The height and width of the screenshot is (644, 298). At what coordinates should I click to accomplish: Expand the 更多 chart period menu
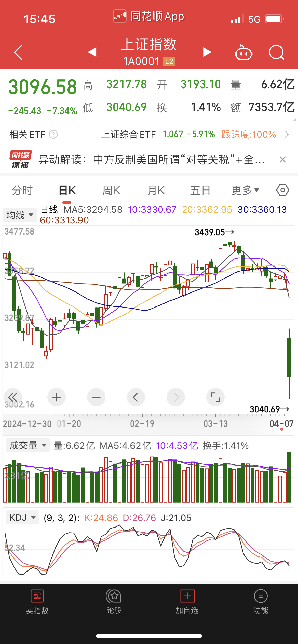pyautogui.click(x=245, y=190)
